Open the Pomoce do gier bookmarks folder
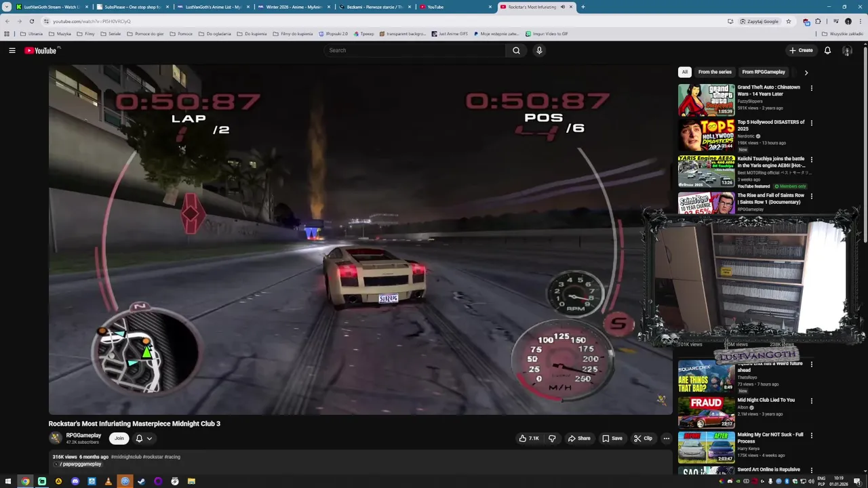This screenshot has height=488, width=868. coord(145,34)
